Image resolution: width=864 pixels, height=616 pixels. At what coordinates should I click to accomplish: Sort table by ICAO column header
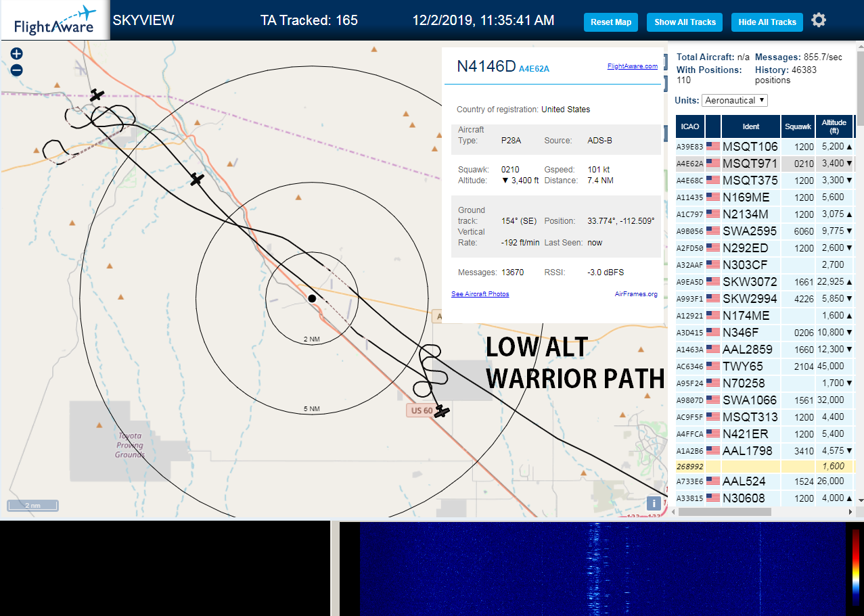[690, 126]
